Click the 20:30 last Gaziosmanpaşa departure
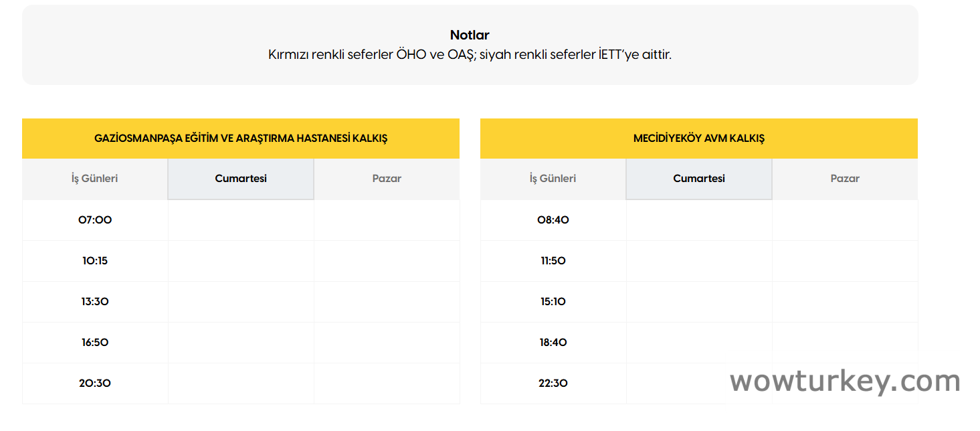 pyautogui.click(x=95, y=383)
